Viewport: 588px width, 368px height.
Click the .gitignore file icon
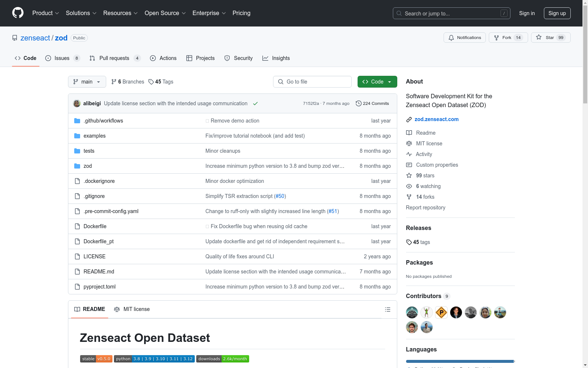(x=77, y=196)
